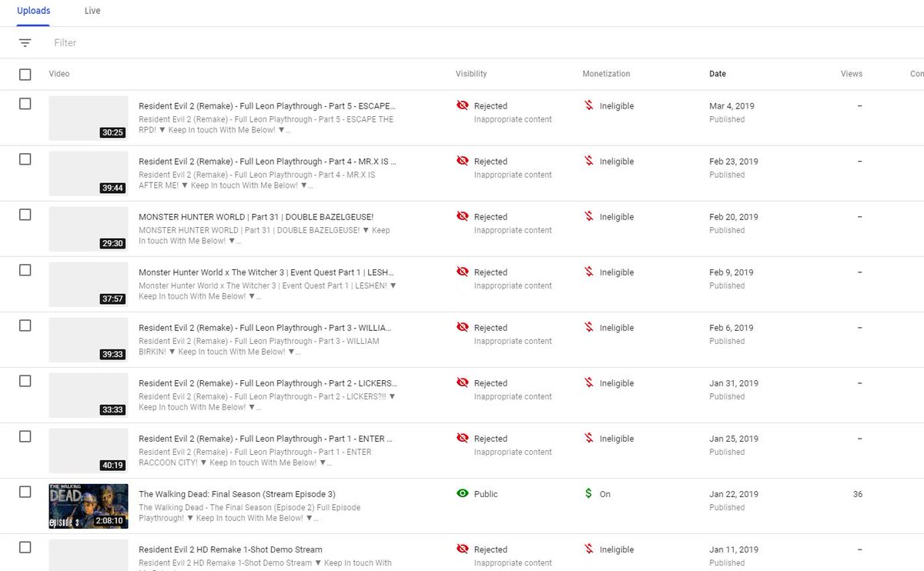
Task: Open Resident Evil 2 Part 2 LICKERS title
Action: pos(268,383)
